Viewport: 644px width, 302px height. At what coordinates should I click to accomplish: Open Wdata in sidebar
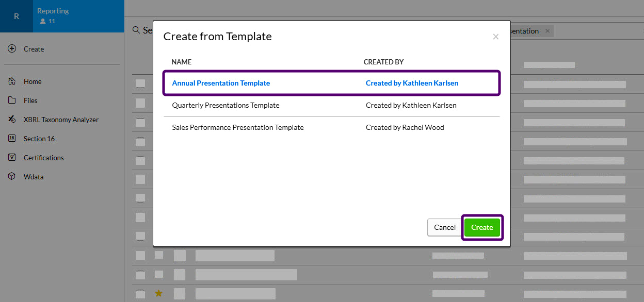click(34, 177)
